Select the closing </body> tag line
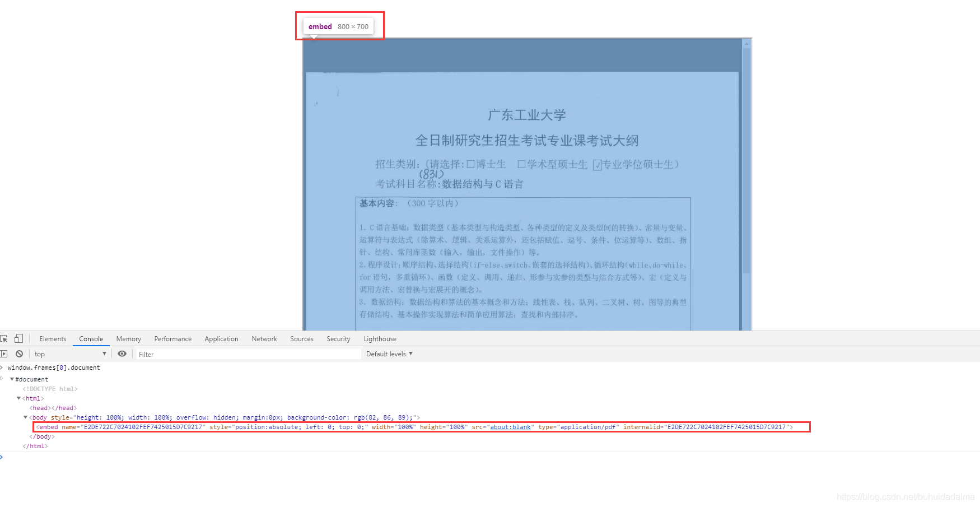980x507 pixels. (x=42, y=436)
